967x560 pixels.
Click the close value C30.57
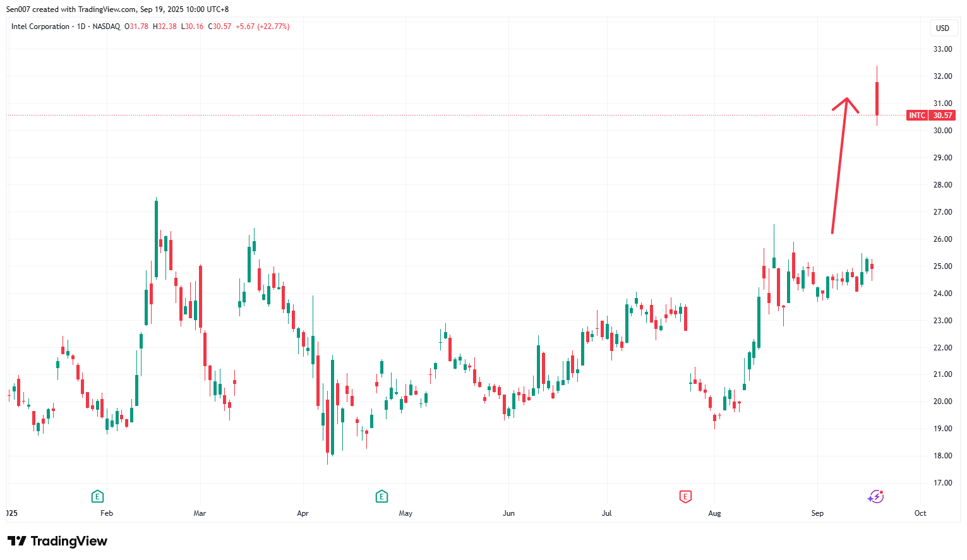[x=220, y=27]
